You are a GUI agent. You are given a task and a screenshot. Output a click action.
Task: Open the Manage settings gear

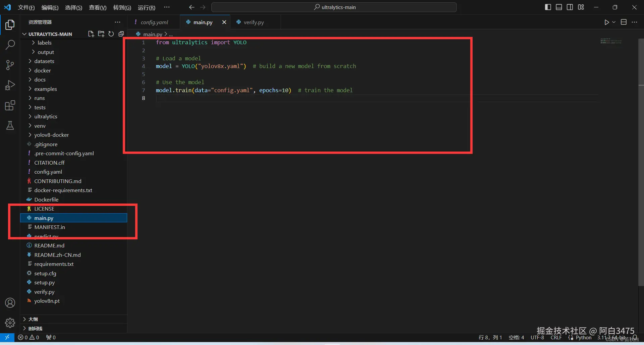pyautogui.click(x=10, y=323)
